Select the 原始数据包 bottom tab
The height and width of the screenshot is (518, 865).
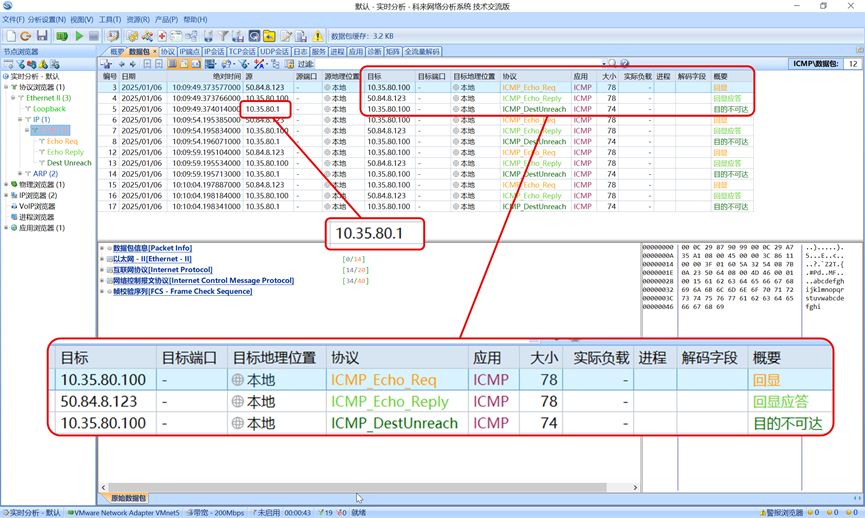point(127,498)
